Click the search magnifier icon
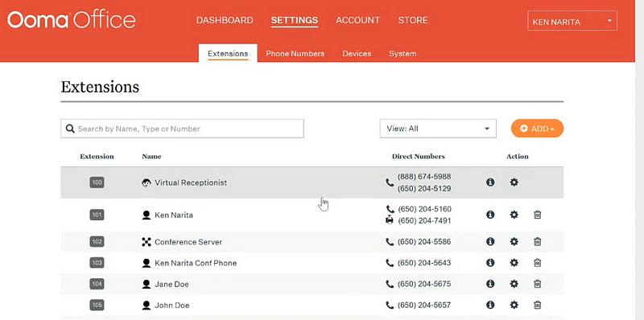 click(70, 129)
